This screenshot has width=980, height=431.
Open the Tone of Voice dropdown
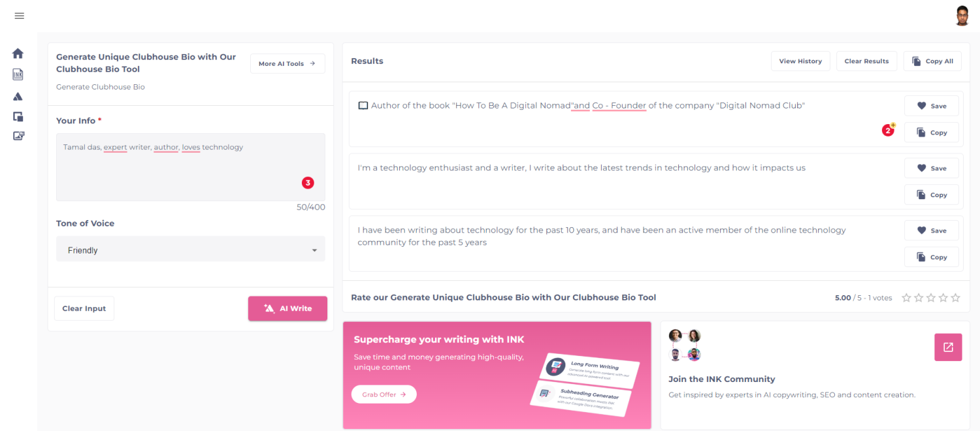click(190, 250)
